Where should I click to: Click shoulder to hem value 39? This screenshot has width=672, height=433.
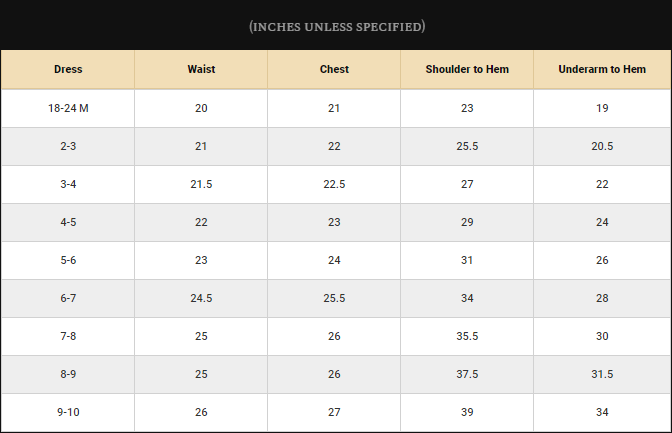(467, 412)
